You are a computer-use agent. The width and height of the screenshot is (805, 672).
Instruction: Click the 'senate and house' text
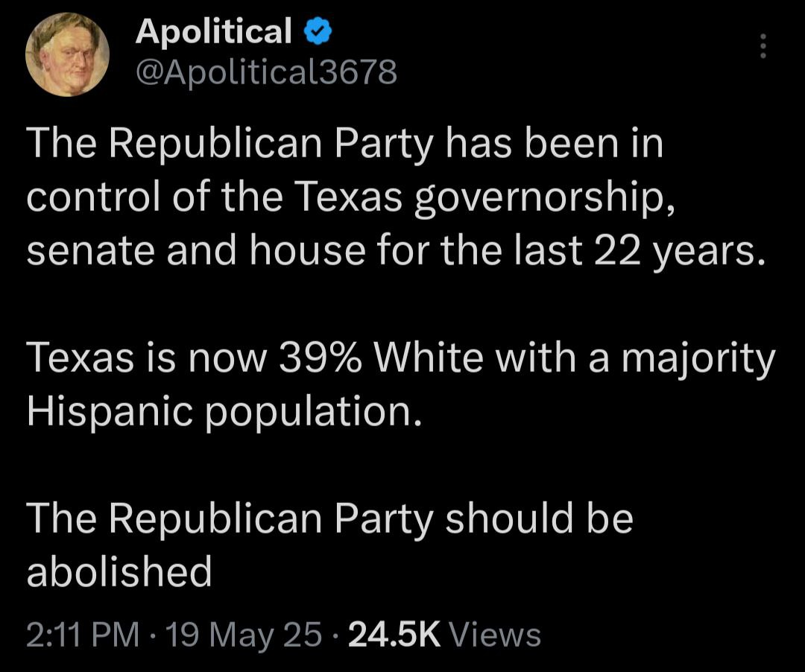tap(196, 251)
